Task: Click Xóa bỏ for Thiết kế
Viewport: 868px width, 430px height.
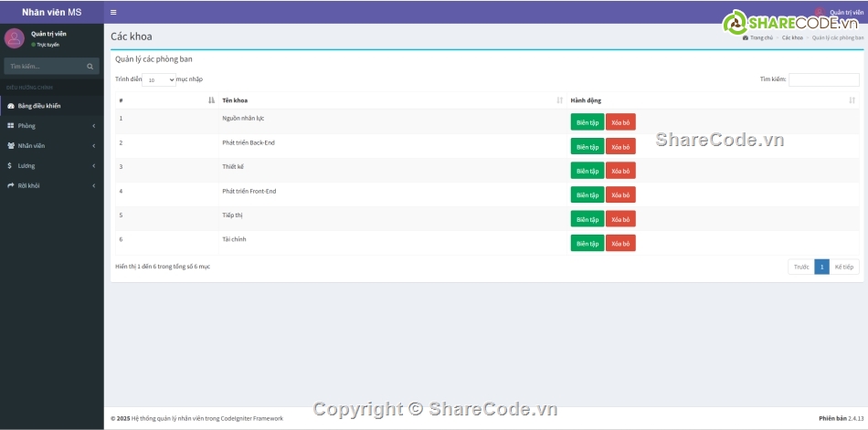Action: [x=620, y=171]
